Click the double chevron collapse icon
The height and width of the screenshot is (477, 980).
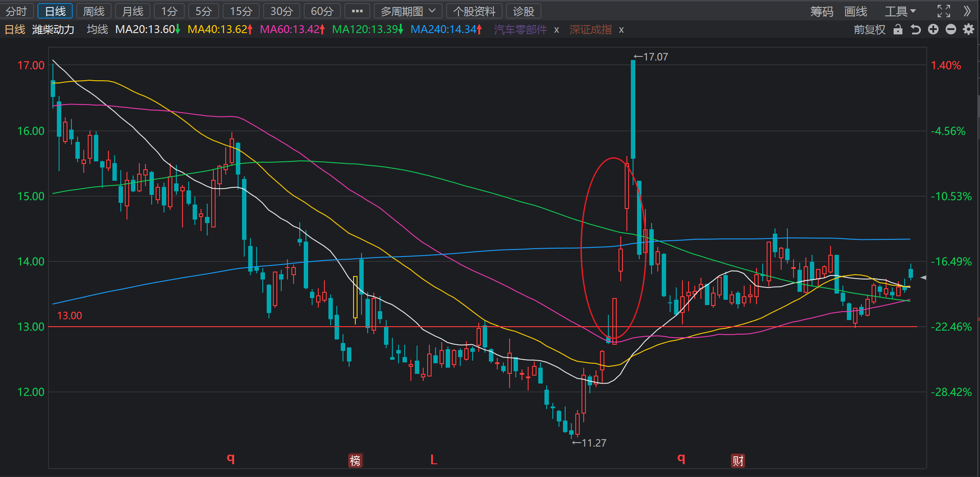[967, 11]
